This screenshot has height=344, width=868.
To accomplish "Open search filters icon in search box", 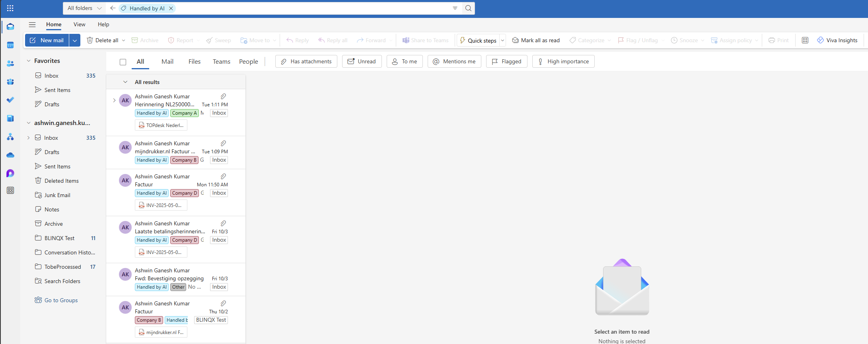I will point(455,8).
